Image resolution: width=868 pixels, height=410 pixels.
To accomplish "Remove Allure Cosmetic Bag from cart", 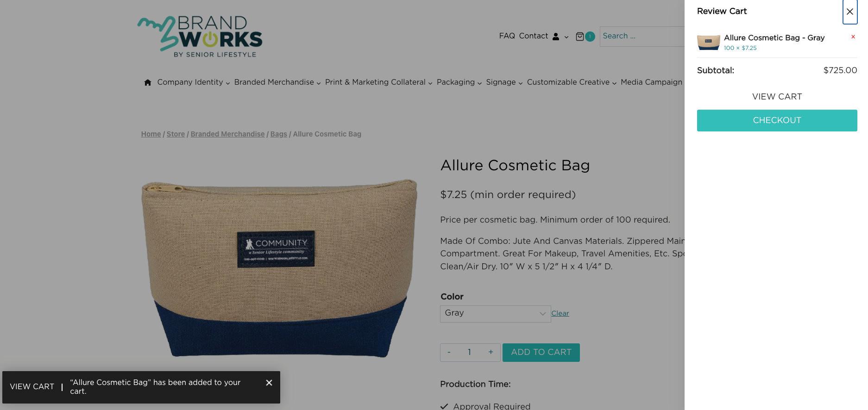I will point(853,37).
